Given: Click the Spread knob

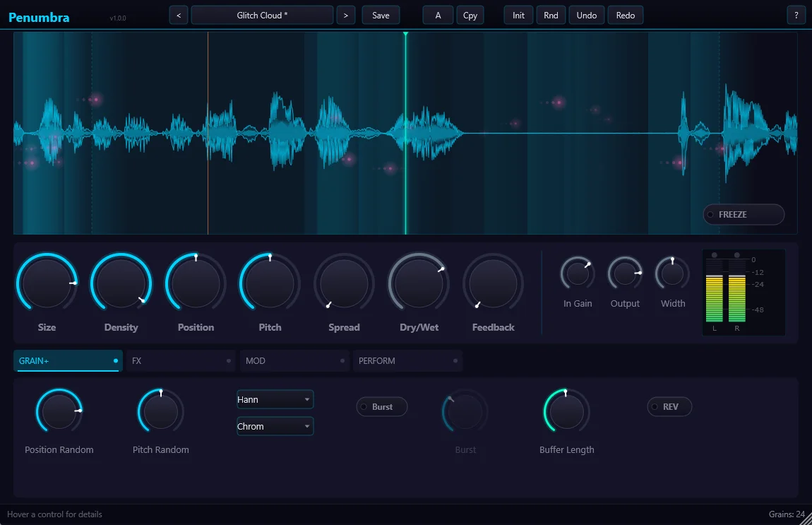Looking at the screenshot, I should click(345, 283).
